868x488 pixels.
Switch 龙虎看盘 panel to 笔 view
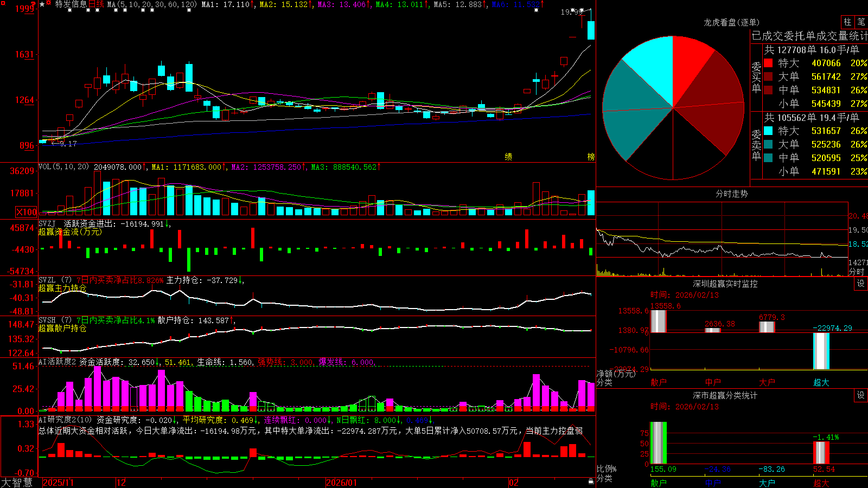pos(861,22)
